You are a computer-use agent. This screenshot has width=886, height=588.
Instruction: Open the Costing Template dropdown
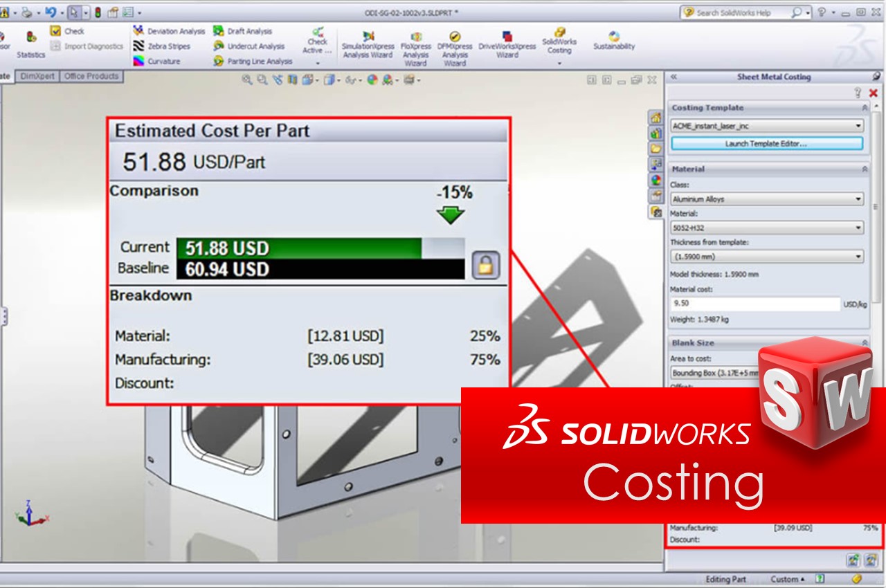(767, 126)
